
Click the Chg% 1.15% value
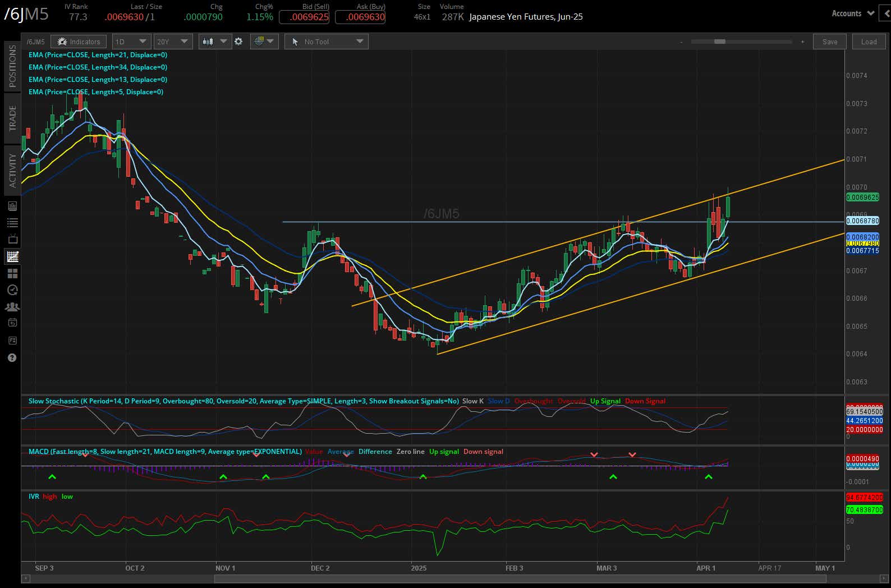260,17
